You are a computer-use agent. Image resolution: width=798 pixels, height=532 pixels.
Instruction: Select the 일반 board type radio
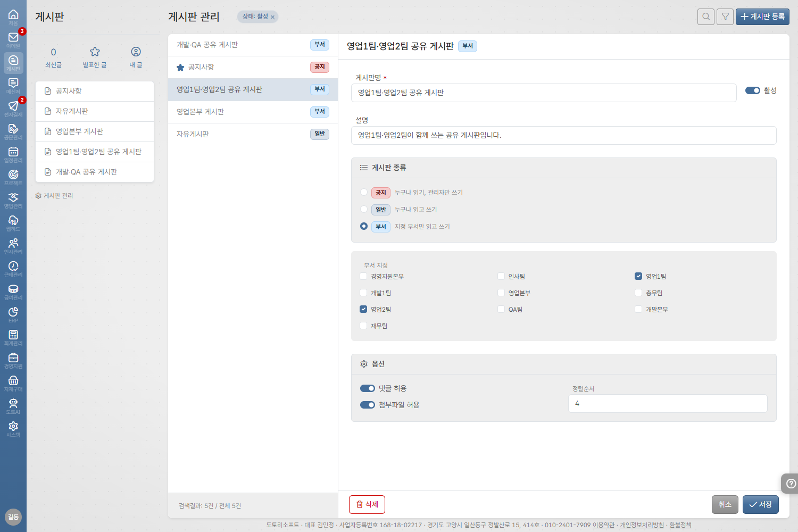tap(364, 209)
